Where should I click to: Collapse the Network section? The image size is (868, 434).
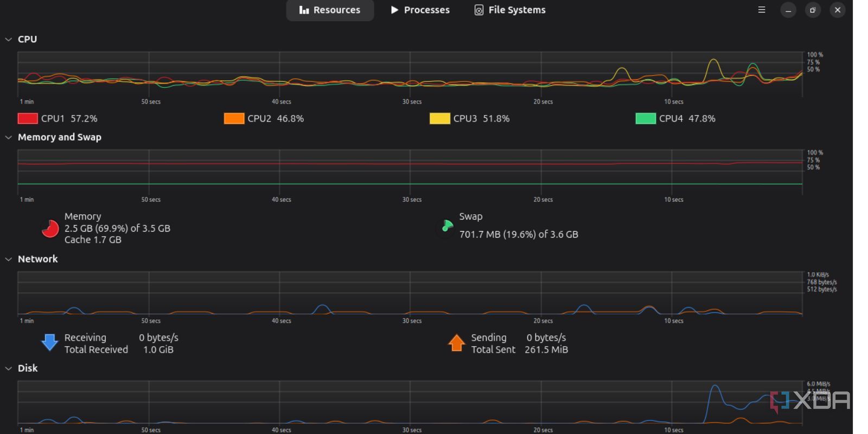coord(8,259)
